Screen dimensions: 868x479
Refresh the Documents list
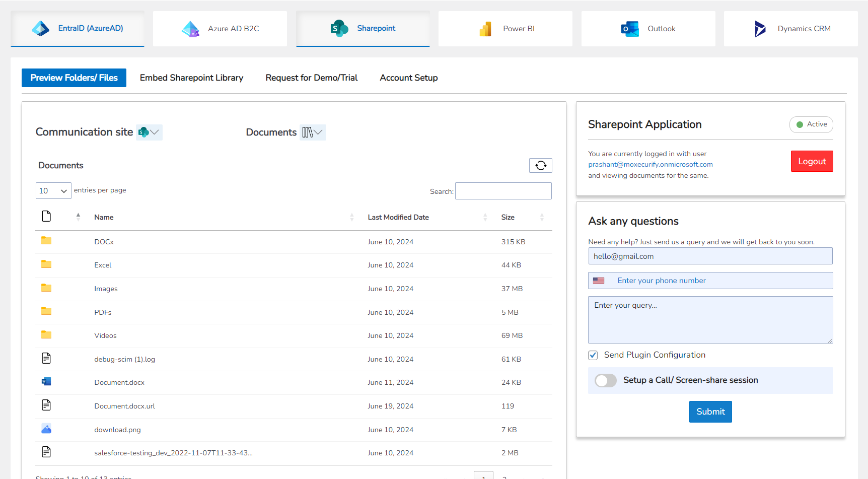click(540, 165)
